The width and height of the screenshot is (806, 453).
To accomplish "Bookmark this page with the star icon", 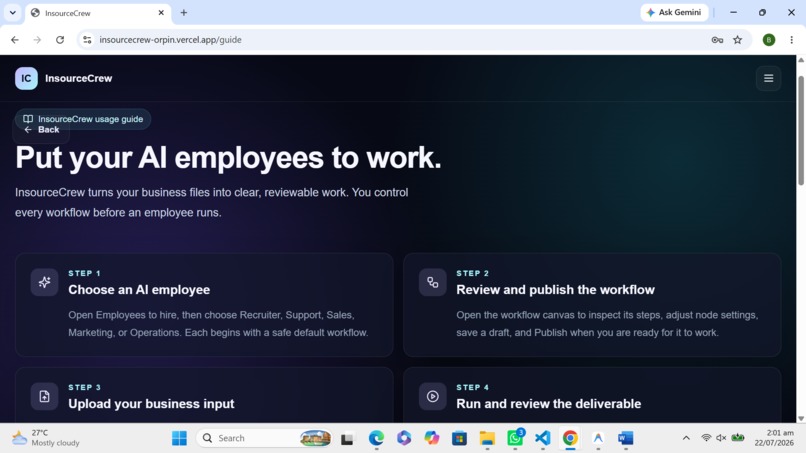I will 738,40.
